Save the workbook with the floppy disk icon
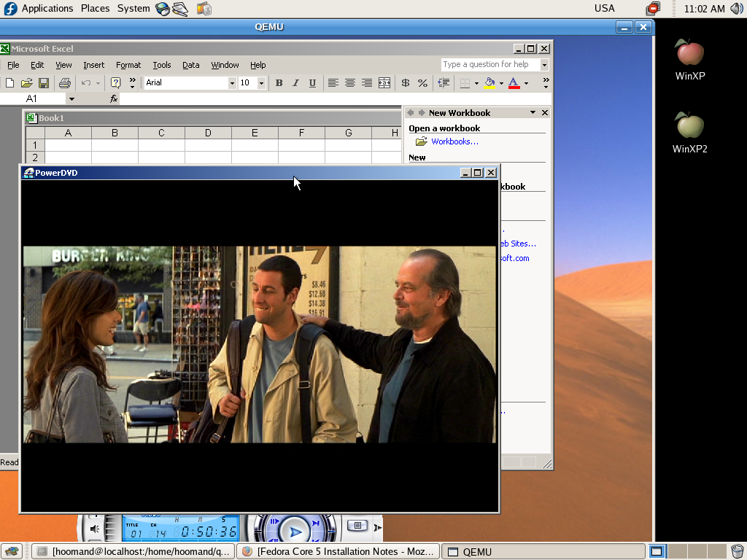 [43, 83]
